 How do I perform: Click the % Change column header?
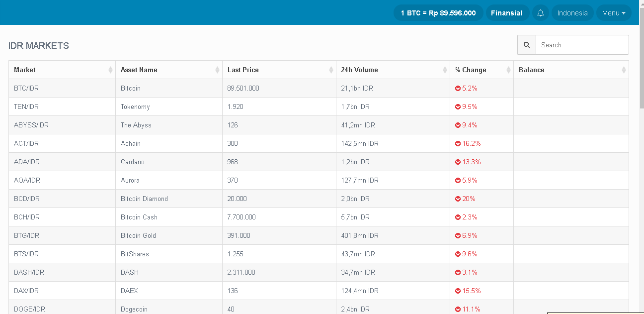click(x=482, y=70)
